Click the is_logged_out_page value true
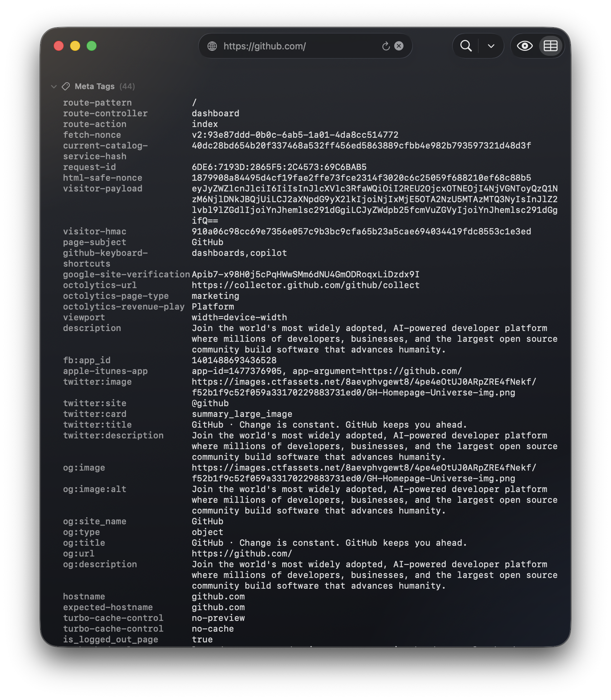 click(x=202, y=640)
